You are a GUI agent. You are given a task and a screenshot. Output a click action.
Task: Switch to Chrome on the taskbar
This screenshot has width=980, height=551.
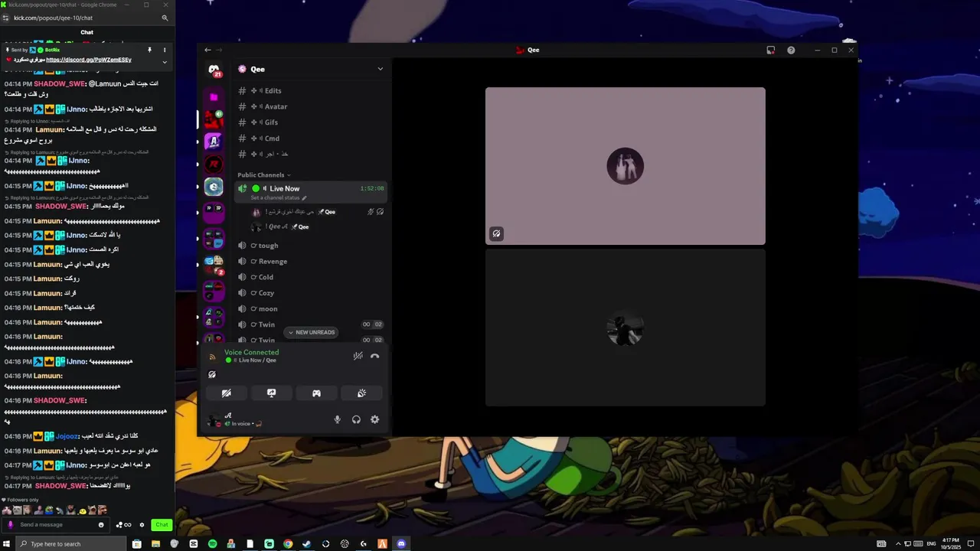[288, 543]
